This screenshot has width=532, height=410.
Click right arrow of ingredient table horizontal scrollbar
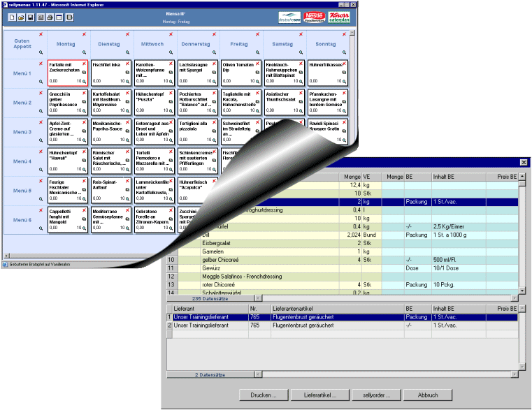[x=515, y=298]
